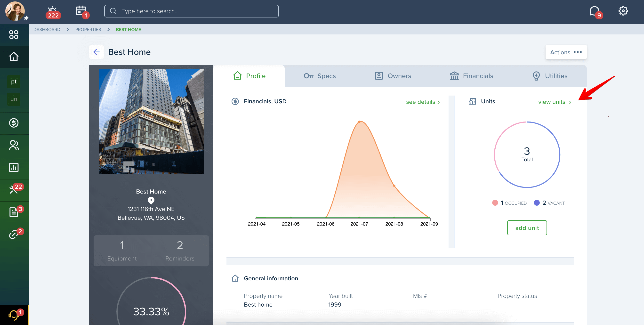
Task: Click the pin icon on avatar
Action: click(26, 18)
